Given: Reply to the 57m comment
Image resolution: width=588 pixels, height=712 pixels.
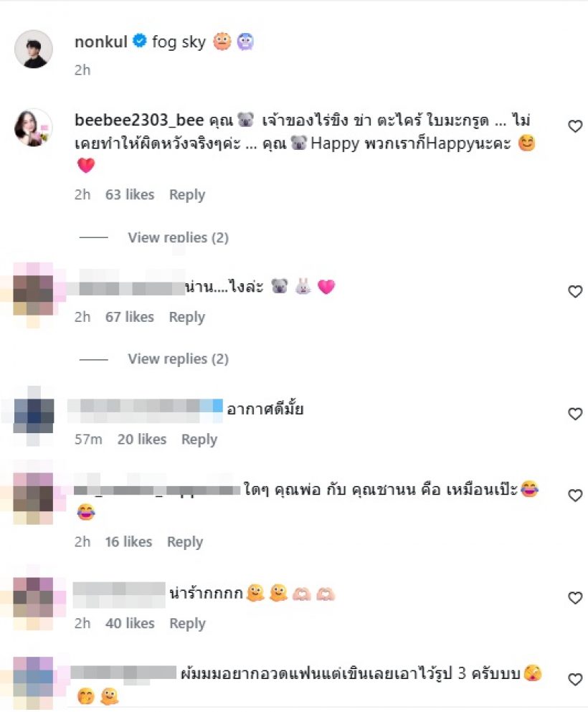Looking at the screenshot, I should pyautogui.click(x=199, y=440).
